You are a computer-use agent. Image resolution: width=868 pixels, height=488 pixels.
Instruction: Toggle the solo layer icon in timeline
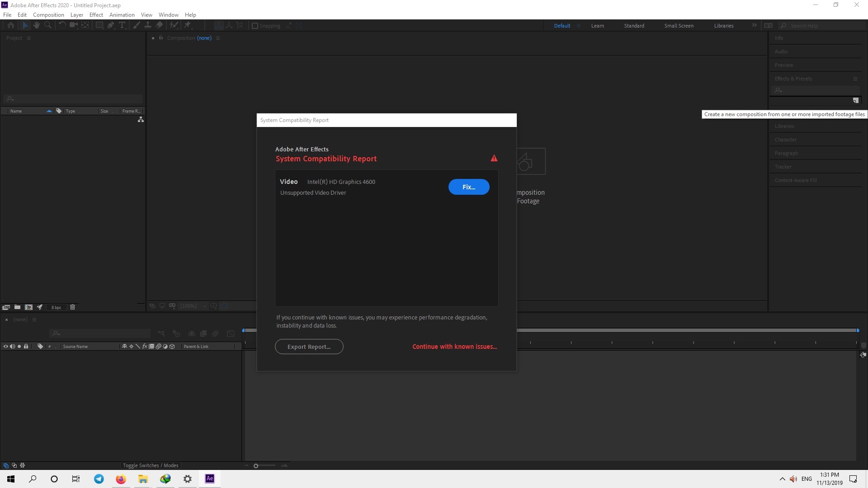coord(19,346)
